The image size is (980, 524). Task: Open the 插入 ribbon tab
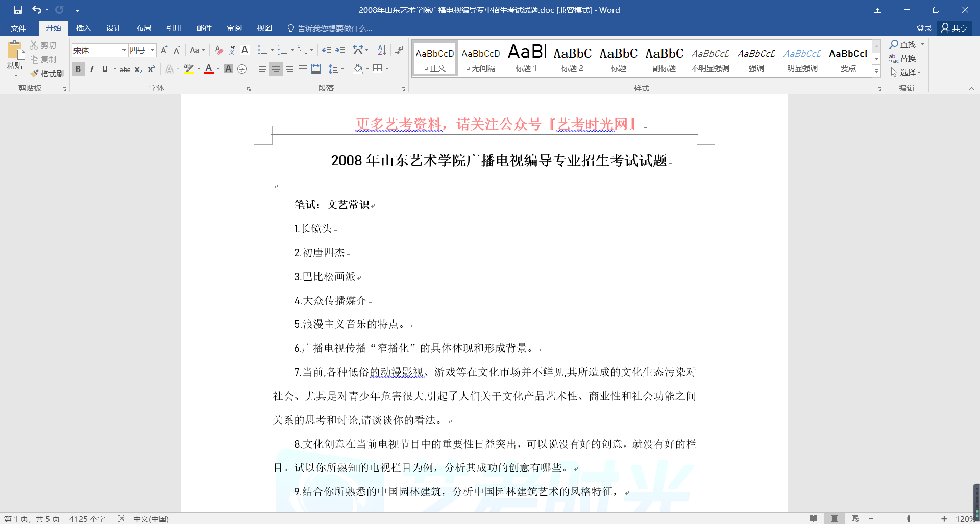[x=83, y=28]
